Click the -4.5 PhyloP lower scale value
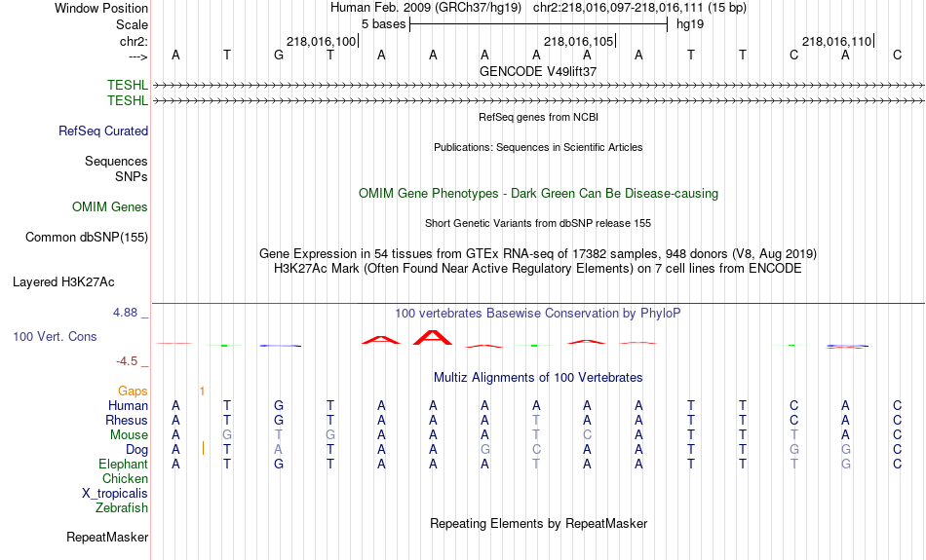Viewport: 926px width, 560px height. (127, 361)
